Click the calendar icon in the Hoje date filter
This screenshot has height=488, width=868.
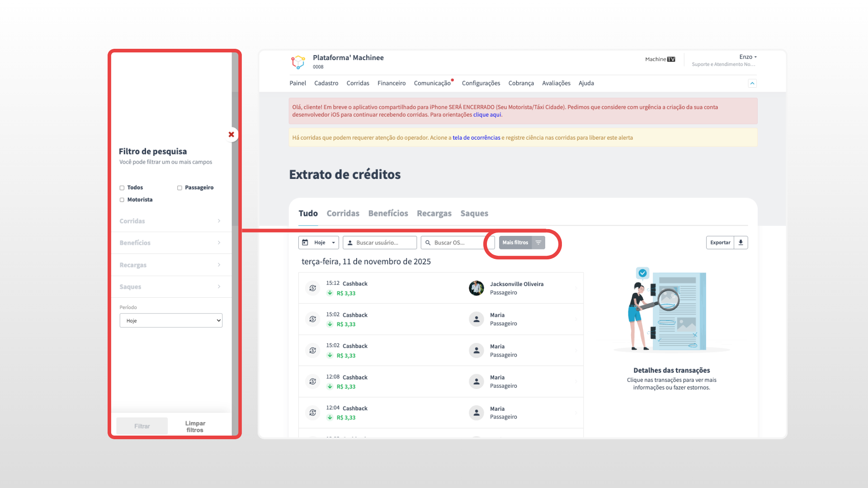click(305, 243)
